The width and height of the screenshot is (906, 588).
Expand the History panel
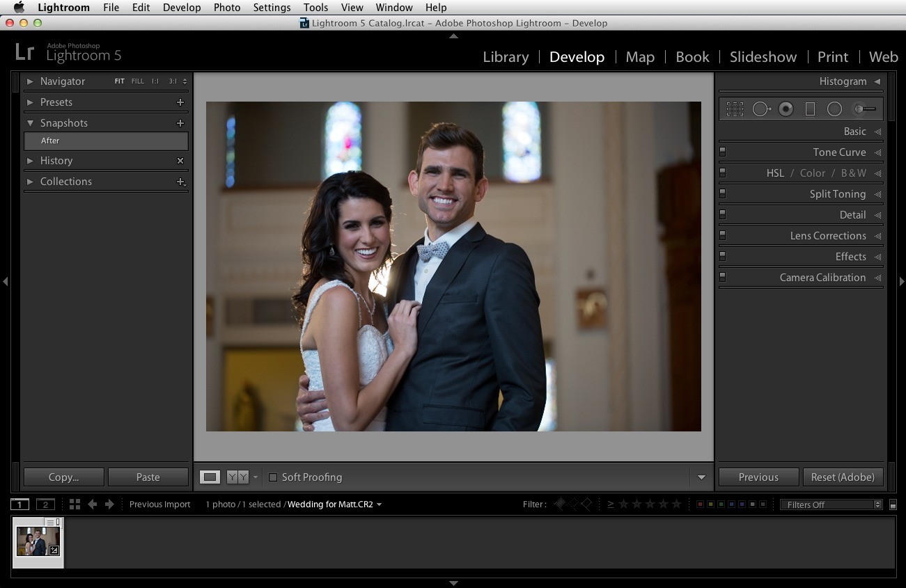[x=30, y=161]
